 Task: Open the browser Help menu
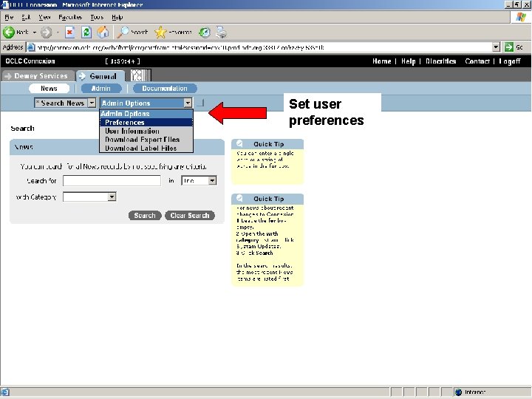pos(117,17)
